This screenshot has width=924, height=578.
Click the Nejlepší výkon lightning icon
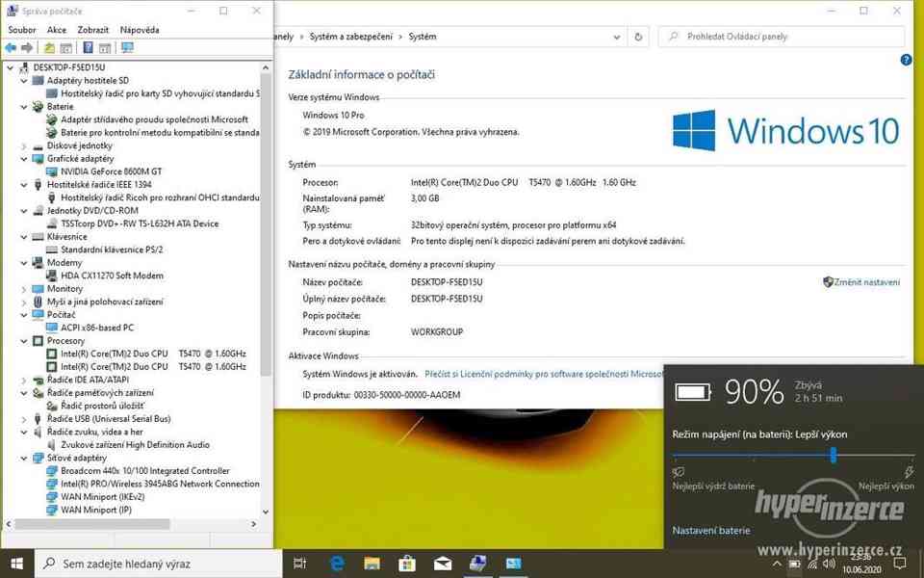909,472
